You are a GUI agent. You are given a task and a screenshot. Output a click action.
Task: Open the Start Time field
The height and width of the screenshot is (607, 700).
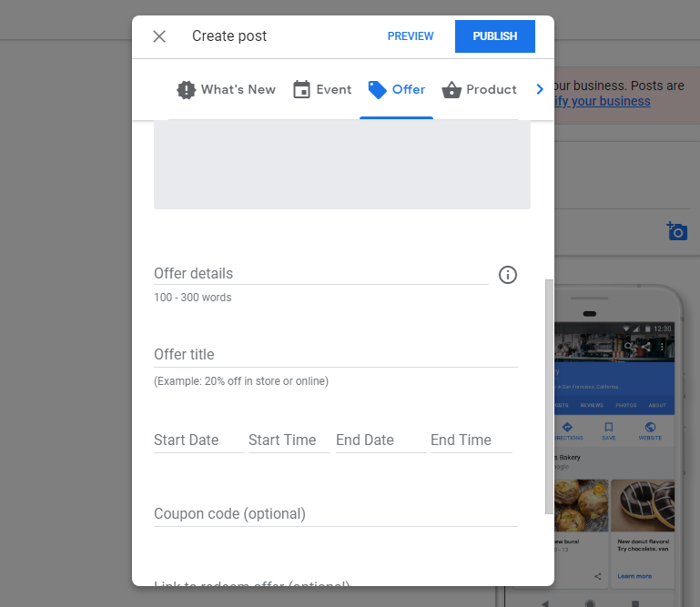click(x=289, y=440)
